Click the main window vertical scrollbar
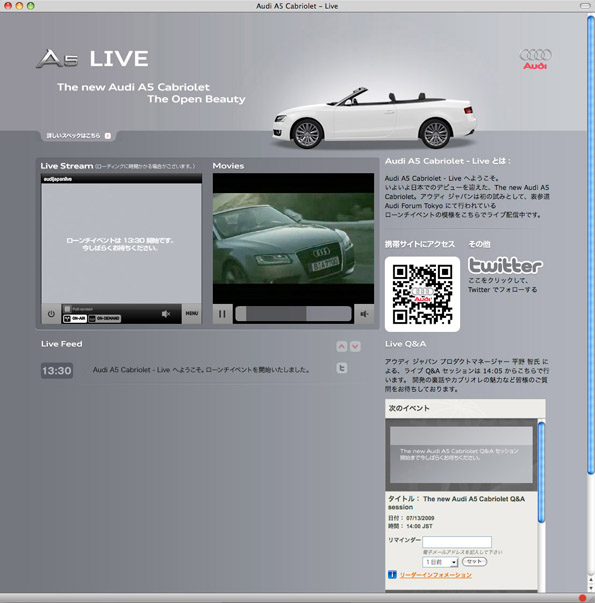 click(591, 245)
